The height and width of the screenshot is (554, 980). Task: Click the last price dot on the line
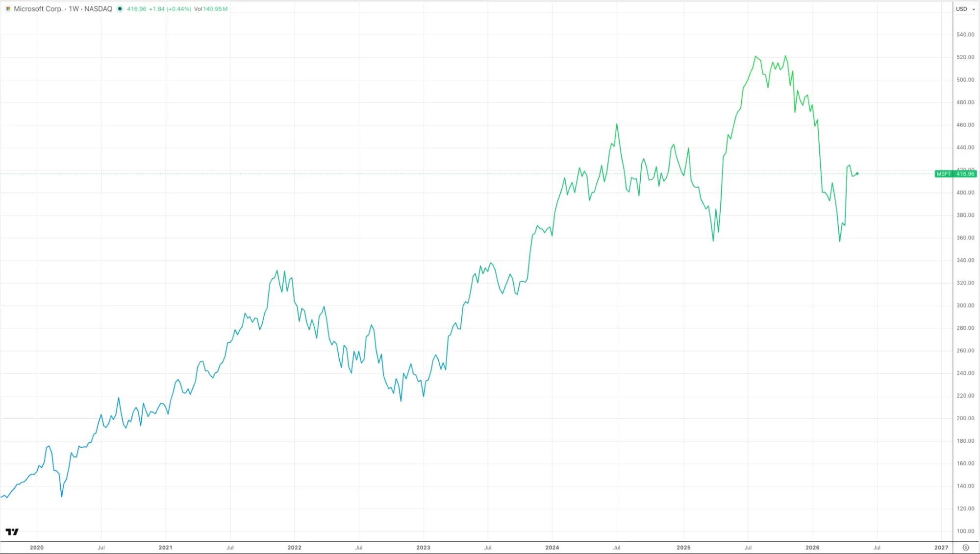pos(857,173)
